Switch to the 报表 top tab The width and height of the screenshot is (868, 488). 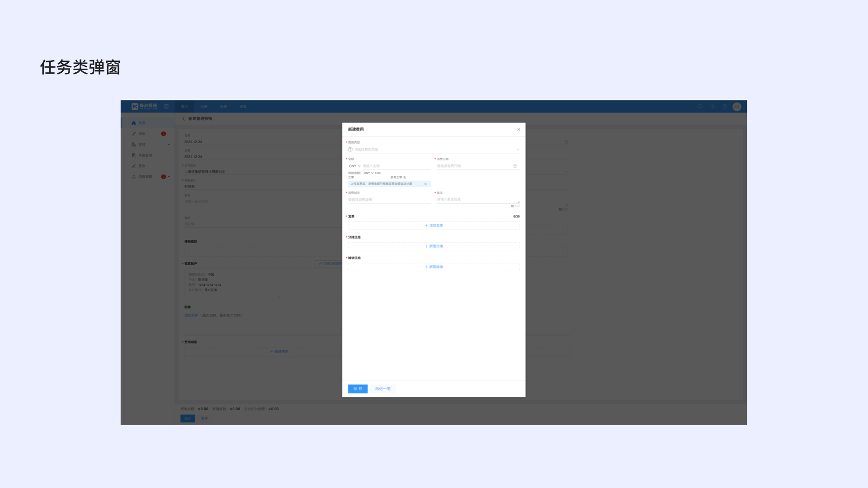point(223,107)
